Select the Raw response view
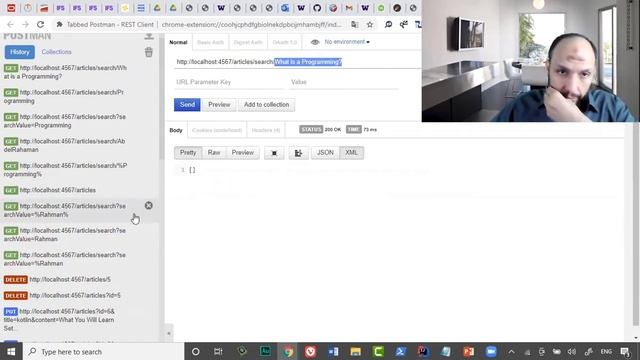Screen dimensions: 640x360 pos(214,153)
